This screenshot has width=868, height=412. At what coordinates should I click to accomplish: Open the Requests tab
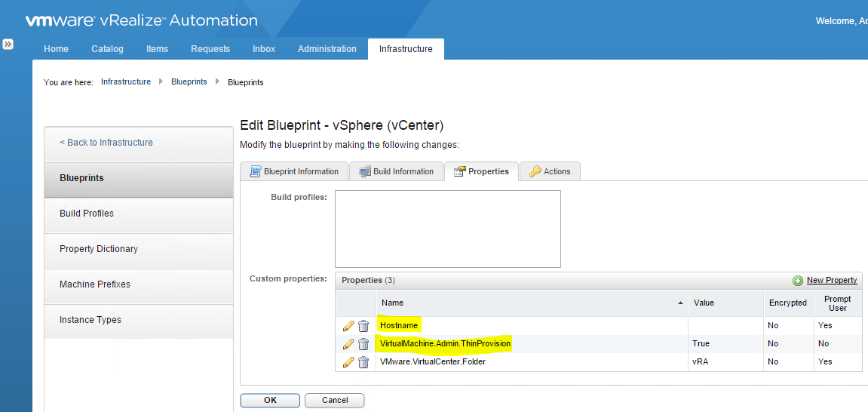coord(210,49)
